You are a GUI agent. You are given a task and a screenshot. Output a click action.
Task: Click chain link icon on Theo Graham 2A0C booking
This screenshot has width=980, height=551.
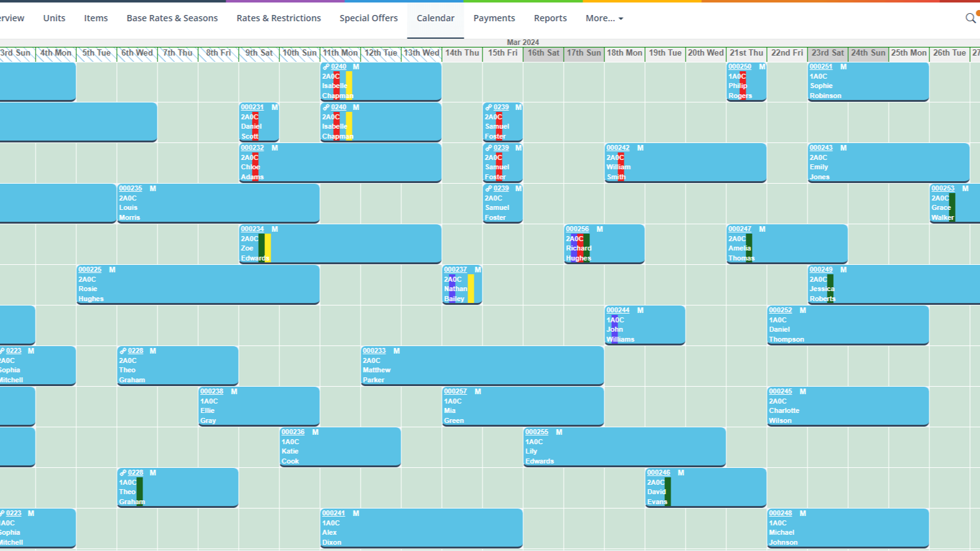coord(123,351)
